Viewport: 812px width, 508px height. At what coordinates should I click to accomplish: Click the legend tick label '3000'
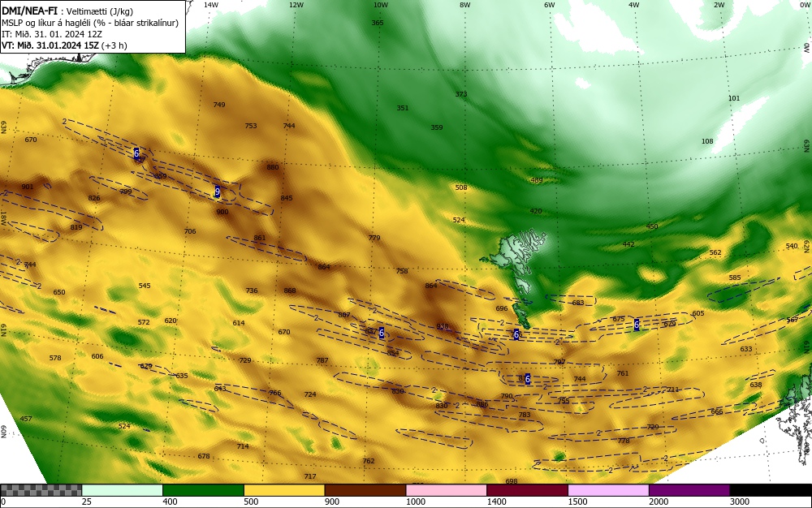tap(740, 502)
